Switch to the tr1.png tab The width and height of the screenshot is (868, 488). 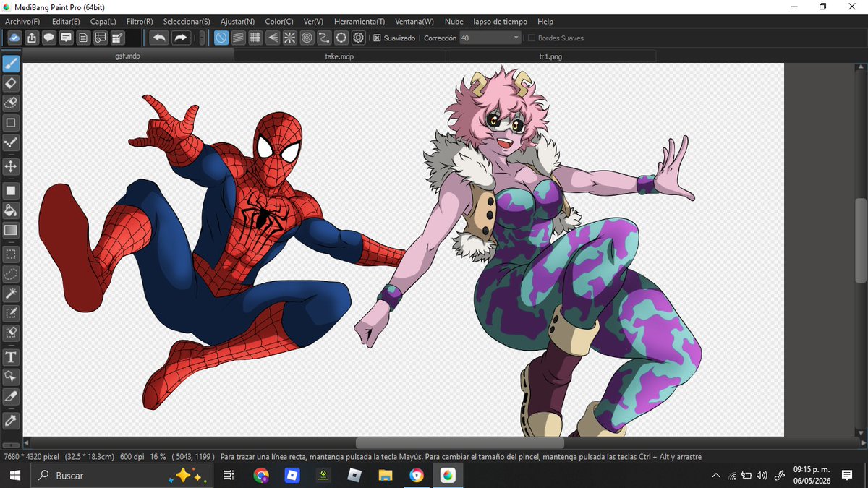coord(550,56)
